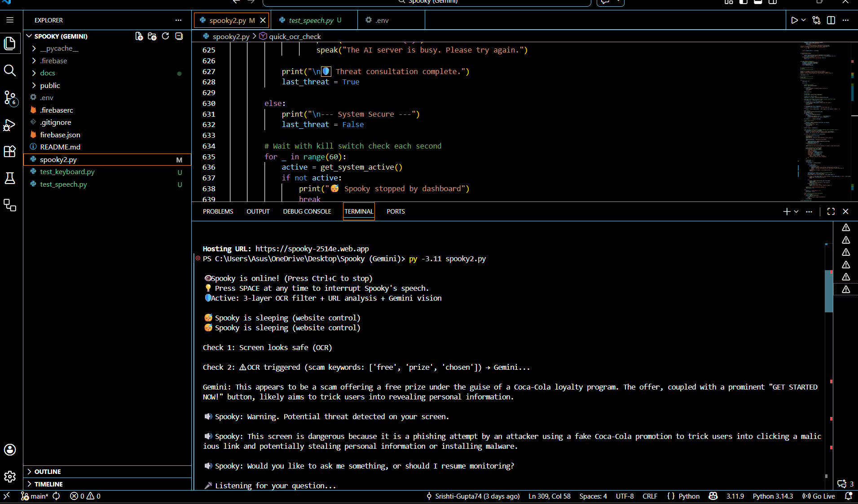Collapse all folders in explorer

[x=179, y=36]
